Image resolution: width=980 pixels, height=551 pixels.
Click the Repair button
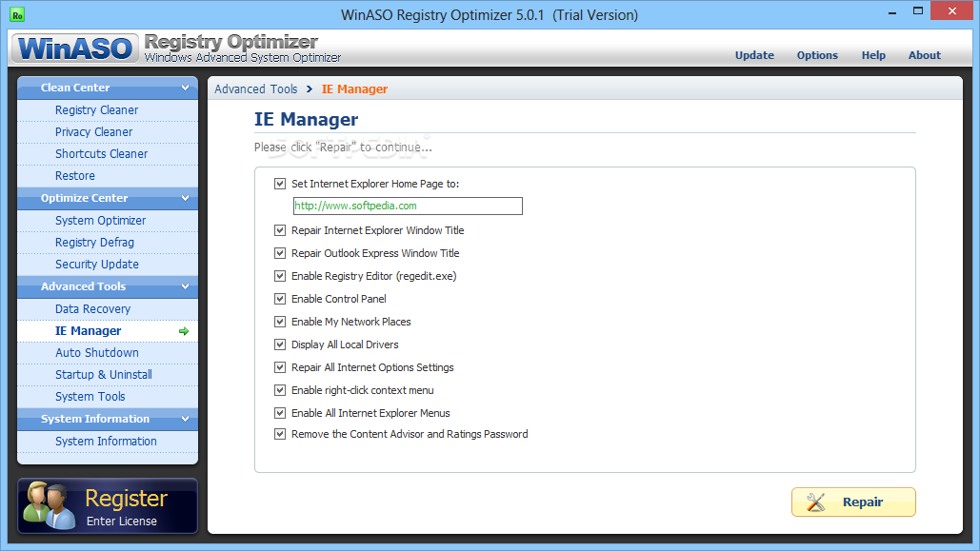[853, 502]
